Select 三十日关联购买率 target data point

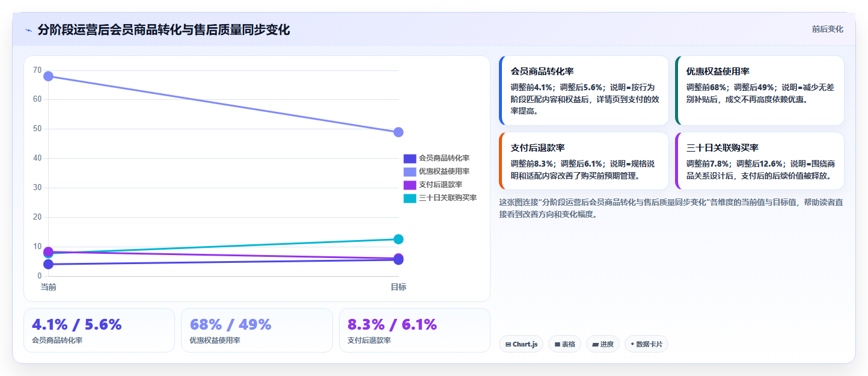coord(398,239)
